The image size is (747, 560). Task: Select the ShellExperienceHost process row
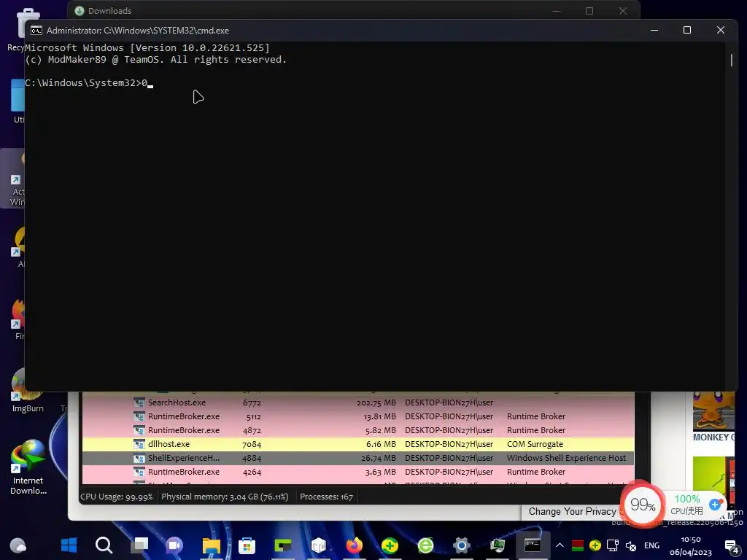pos(357,458)
